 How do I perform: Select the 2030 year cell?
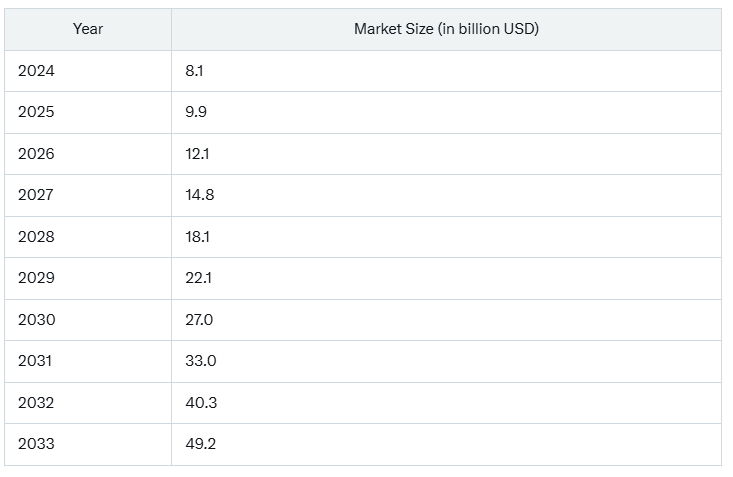coord(36,320)
